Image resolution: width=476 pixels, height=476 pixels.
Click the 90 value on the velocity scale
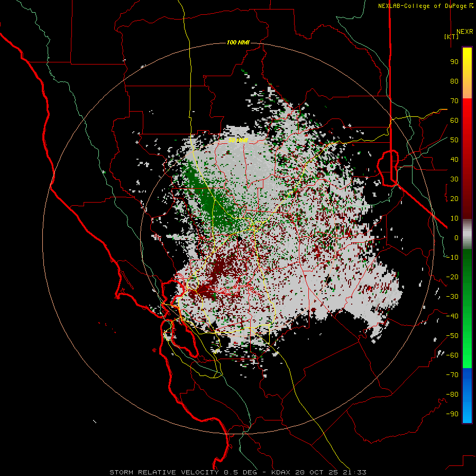(x=454, y=62)
